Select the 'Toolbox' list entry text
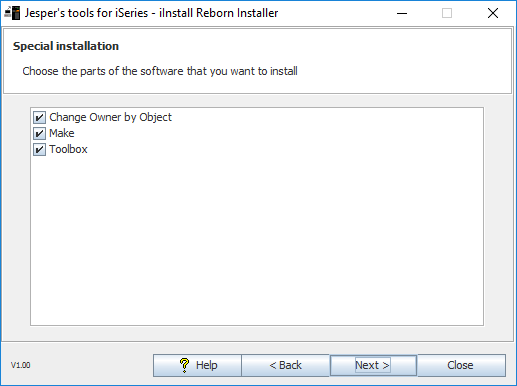 [x=68, y=149]
